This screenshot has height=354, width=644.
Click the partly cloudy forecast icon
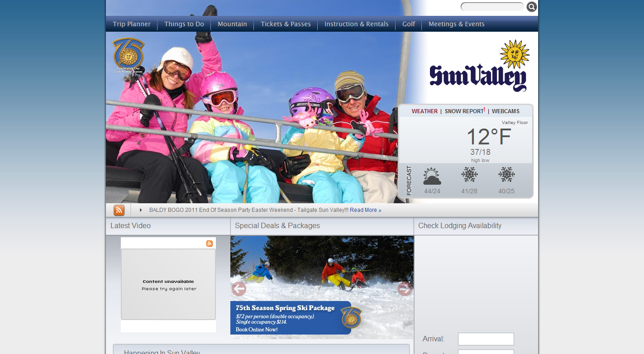[432, 176]
